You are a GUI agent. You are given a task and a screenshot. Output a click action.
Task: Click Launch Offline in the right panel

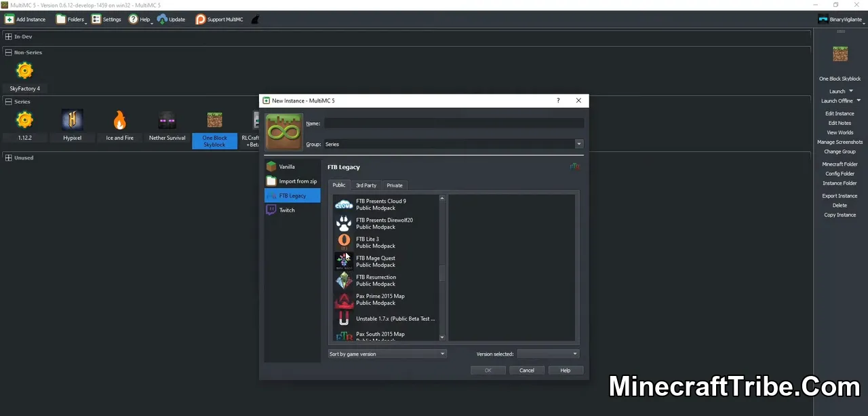[x=837, y=100]
